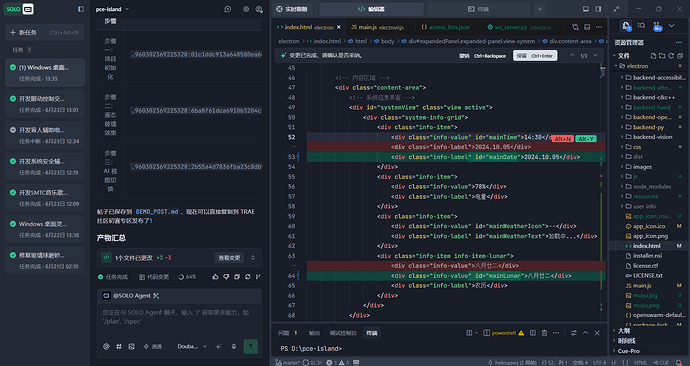The width and height of the screenshot is (690, 366).
Task: Click 查看变更 view changes button
Action: [x=229, y=258]
